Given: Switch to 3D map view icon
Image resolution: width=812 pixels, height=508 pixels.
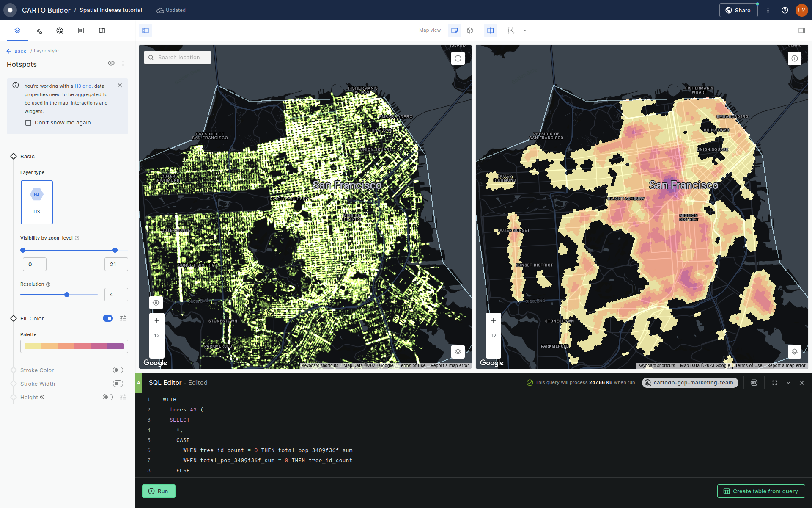Looking at the screenshot, I should click(470, 30).
